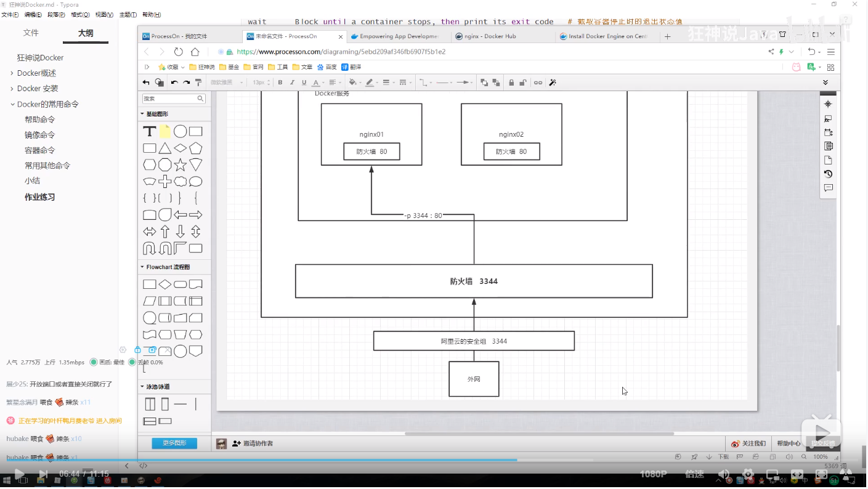Screen dimensions: 868x489
Task: Switch to Typora 大纲 outline tab
Action: pos(86,33)
